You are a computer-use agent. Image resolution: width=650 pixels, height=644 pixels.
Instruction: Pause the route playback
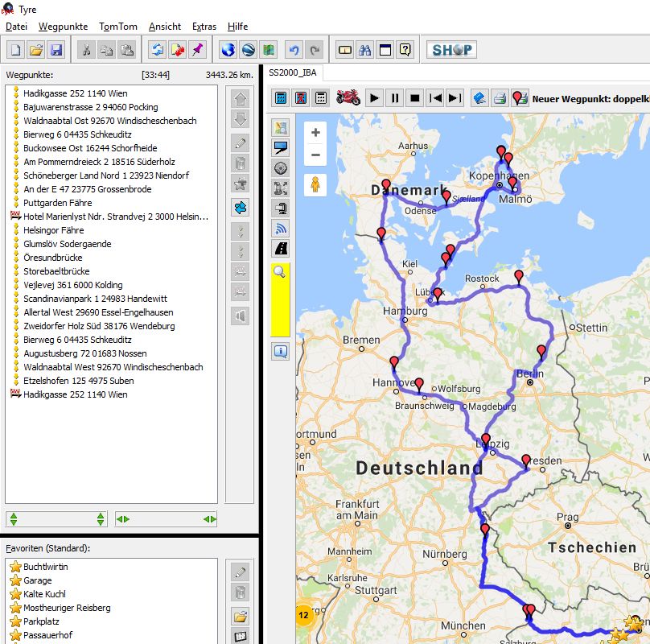pos(394,98)
